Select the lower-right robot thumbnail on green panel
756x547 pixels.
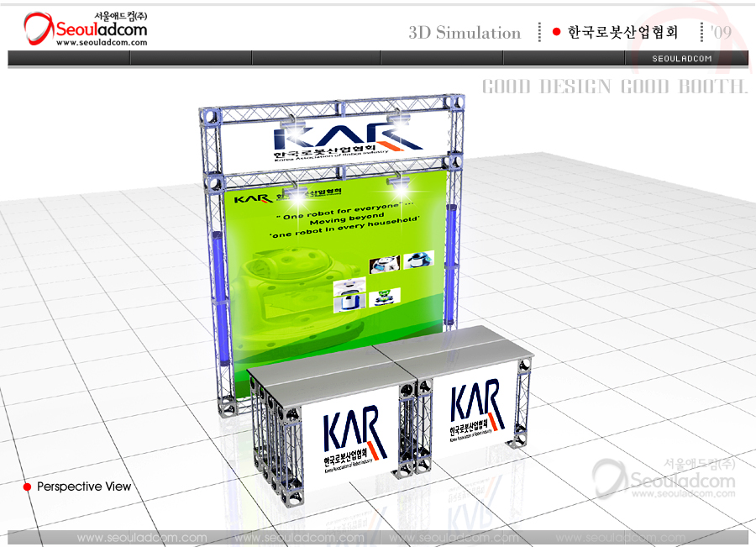(x=386, y=297)
